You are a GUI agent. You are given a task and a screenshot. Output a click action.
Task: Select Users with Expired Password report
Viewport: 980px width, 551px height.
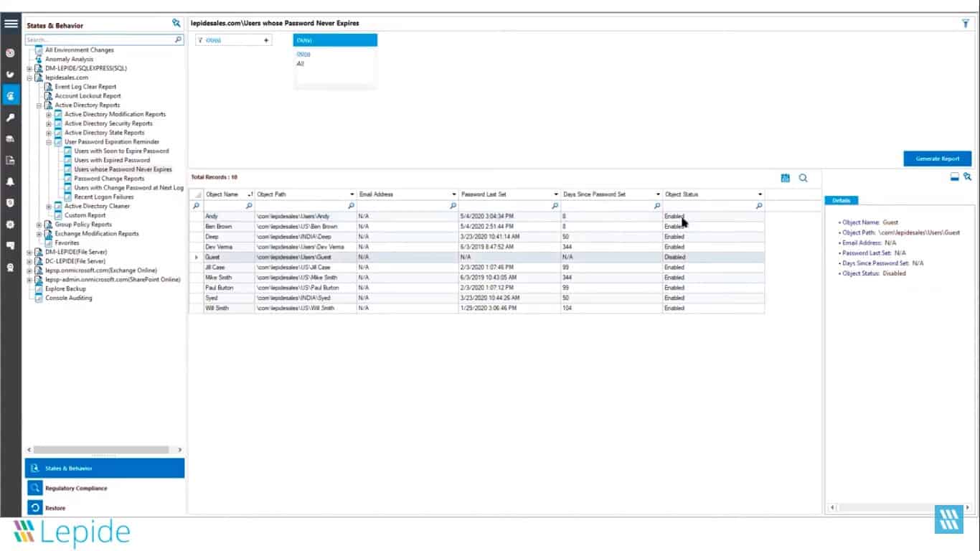click(112, 160)
